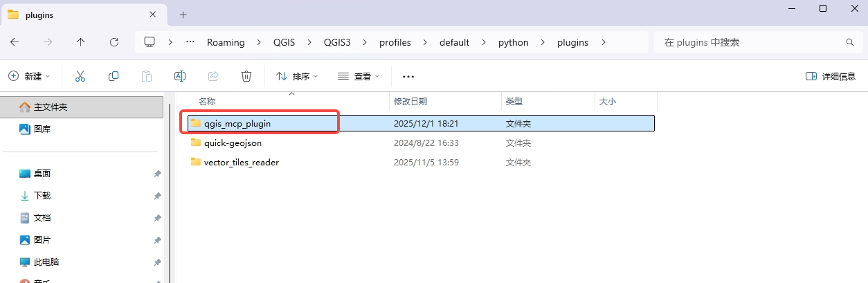
Task: Navigate to QGIS3 in address bar
Action: (x=337, y=42)
